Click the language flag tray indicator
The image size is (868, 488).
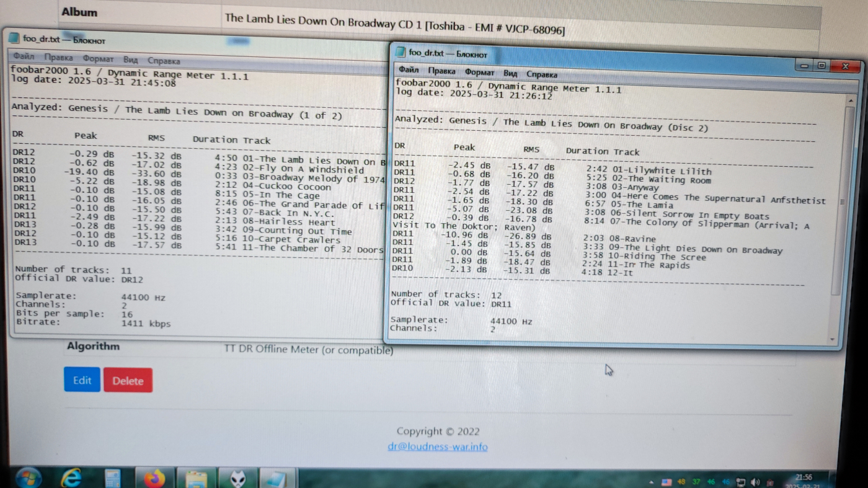[x=666, y=482]
